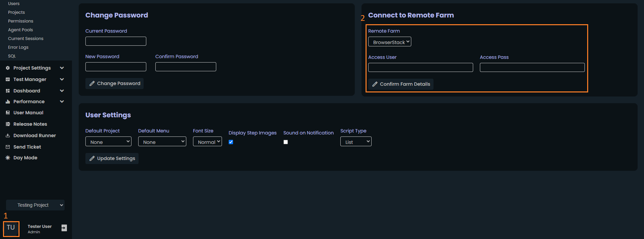644x239 pixels.
Task: Open the Font Size dropdown
Action: coord(207,142)
